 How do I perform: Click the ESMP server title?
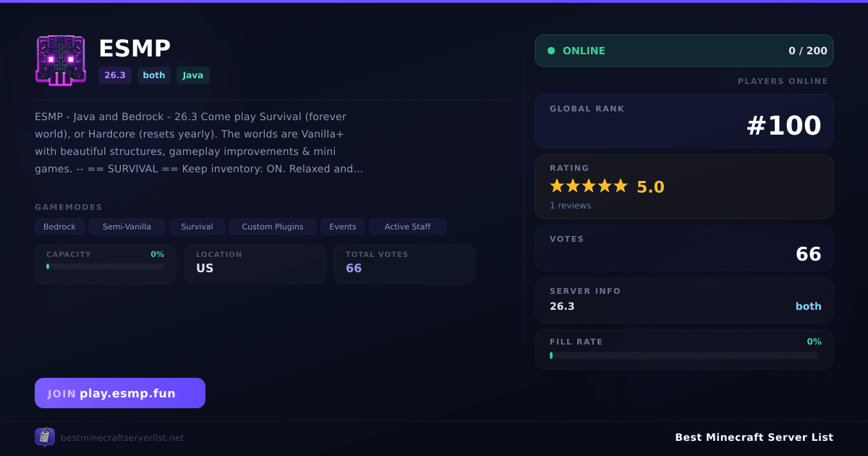click(x=135, y=48)
